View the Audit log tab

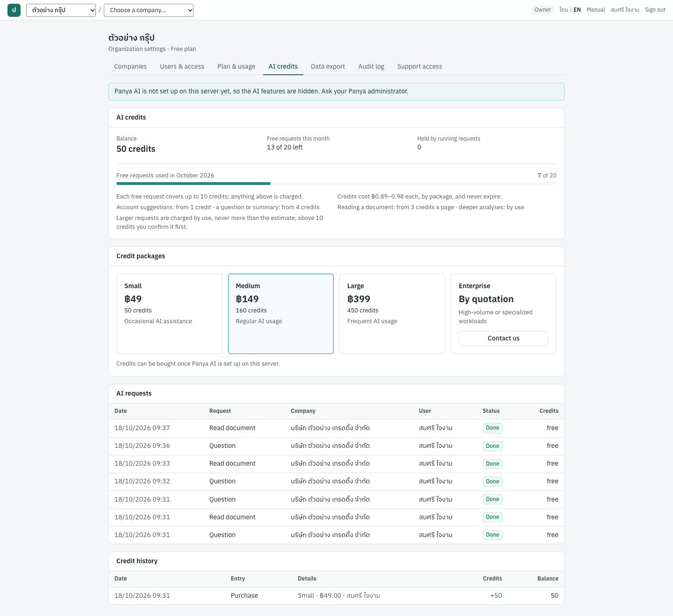371,66
